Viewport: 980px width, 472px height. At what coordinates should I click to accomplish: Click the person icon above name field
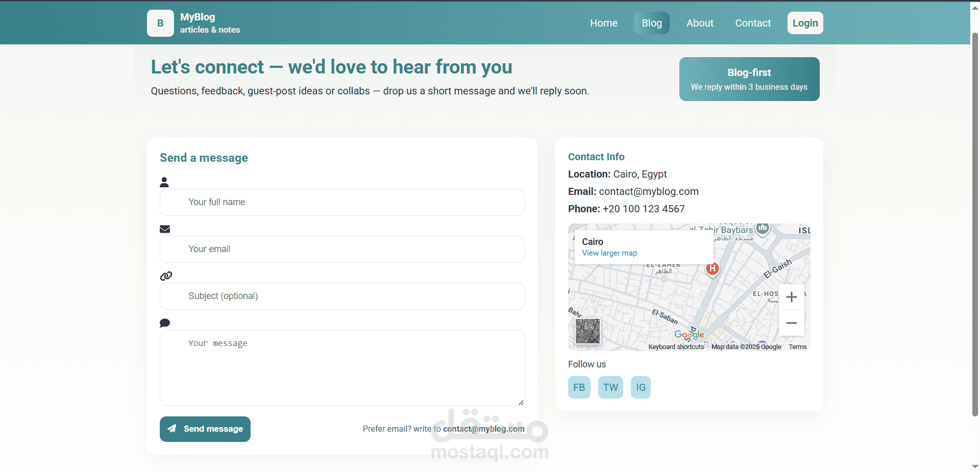(164, 182)
